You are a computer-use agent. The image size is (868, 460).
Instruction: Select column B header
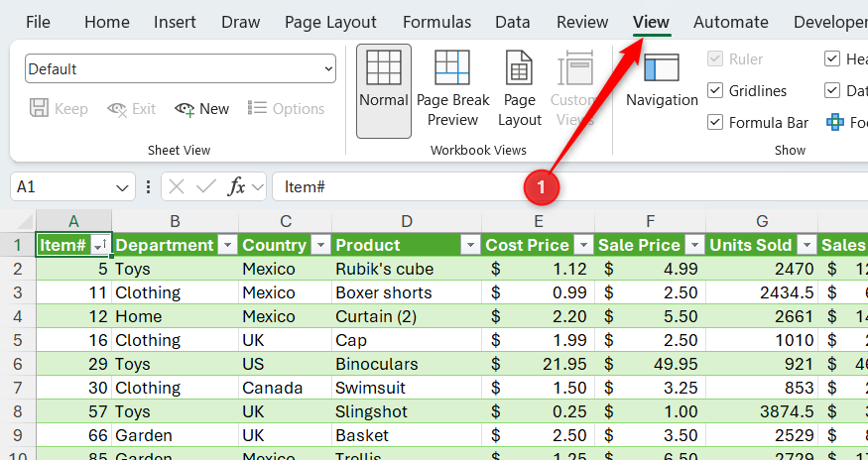(x=175, y=221)
